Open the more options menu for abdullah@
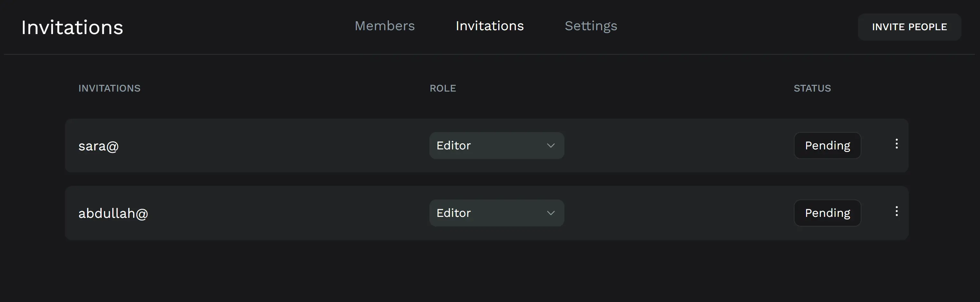Viewport: 980px width, 302px height. coord(896,211)
